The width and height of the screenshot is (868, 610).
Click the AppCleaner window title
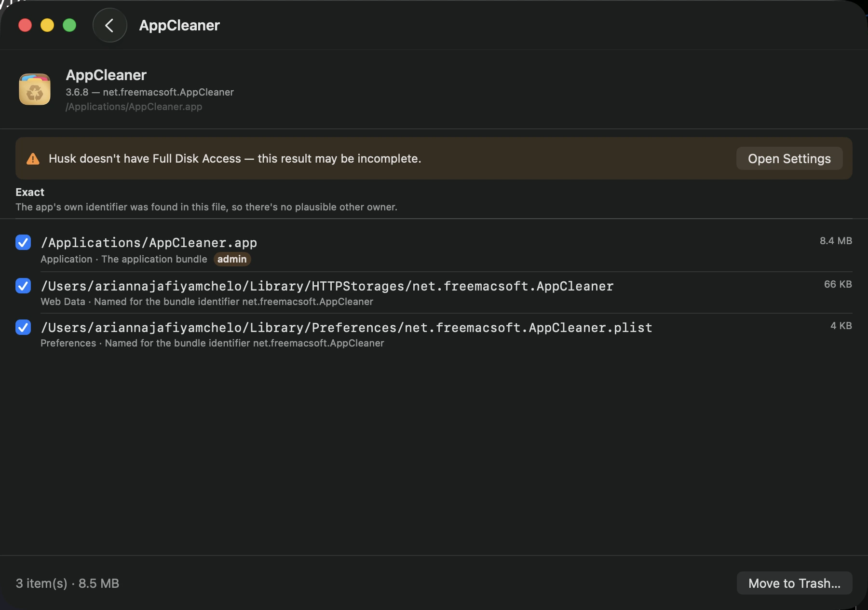click(179, 26)
